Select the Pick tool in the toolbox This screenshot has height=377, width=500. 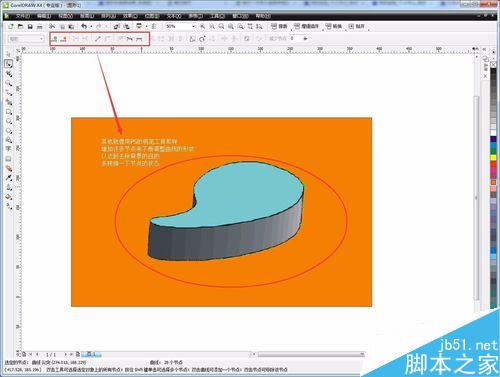pos(9,54)
